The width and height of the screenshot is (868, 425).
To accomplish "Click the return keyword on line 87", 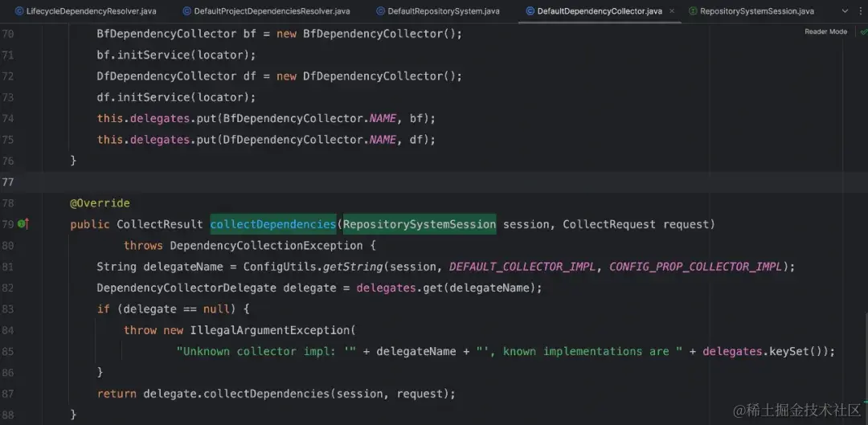I will [117, 394].
